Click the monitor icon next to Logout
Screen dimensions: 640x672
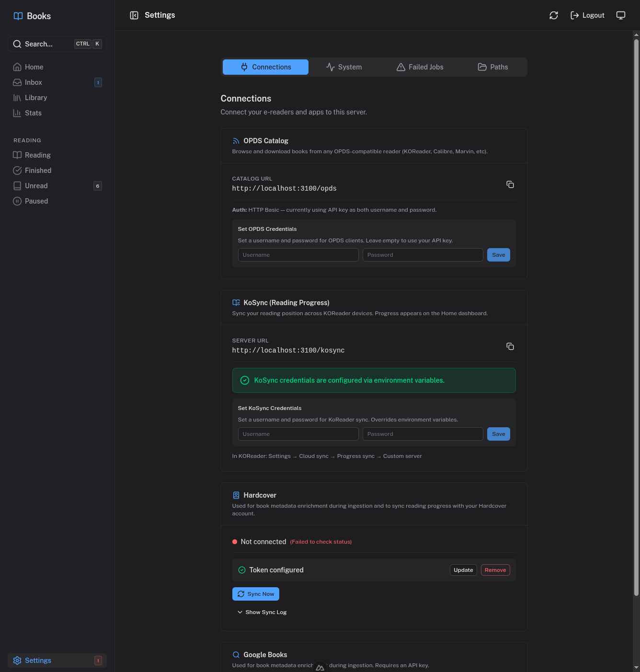[620, 15]
